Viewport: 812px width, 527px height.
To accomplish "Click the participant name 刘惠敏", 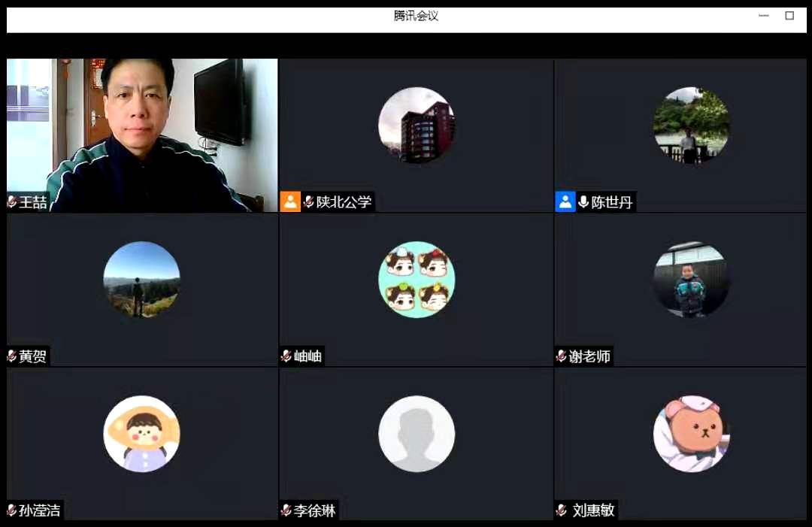I will pos(593,510).
